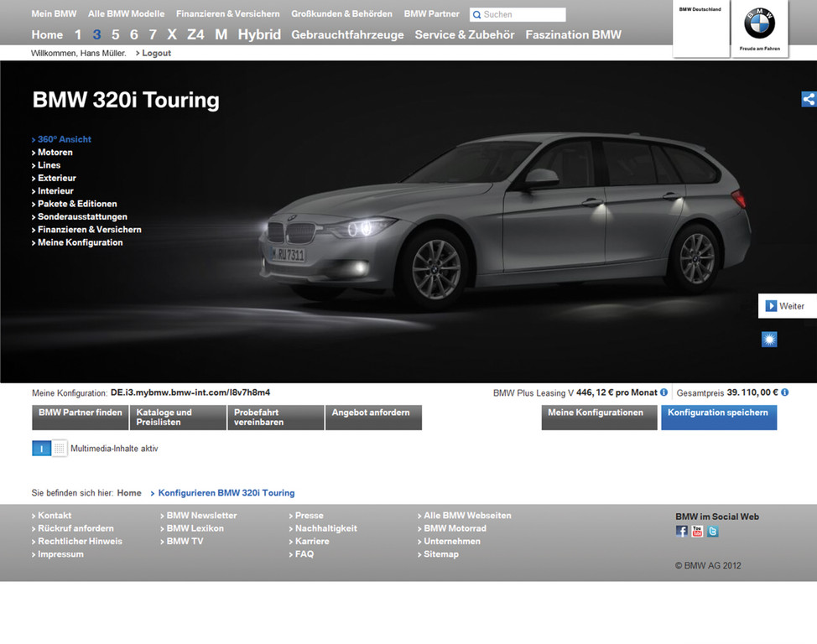
Task: Select the Z4 navigation item
Action: coord(195,35)
